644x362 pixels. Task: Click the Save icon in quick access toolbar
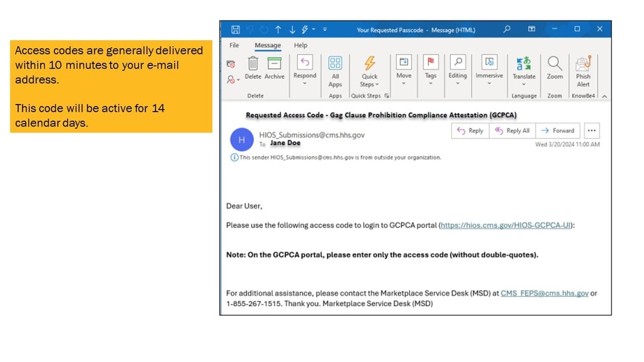click(235, 30)
